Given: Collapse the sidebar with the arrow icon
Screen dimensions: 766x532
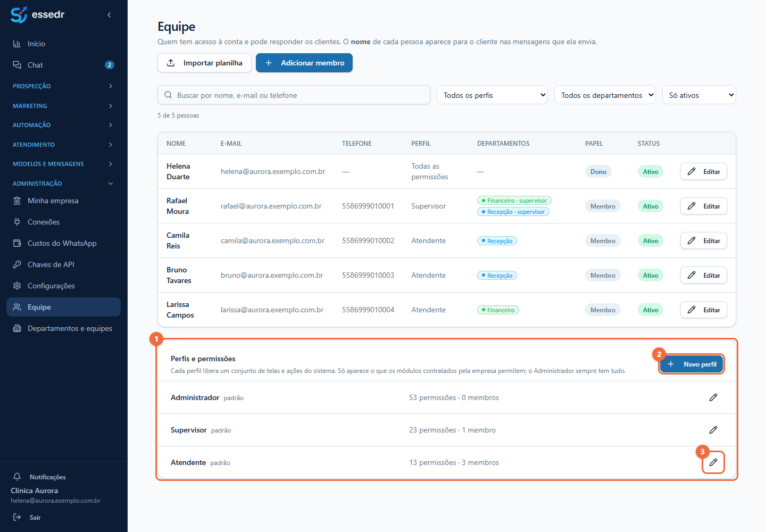Looking at the screenshot, I should pos(109,15).
